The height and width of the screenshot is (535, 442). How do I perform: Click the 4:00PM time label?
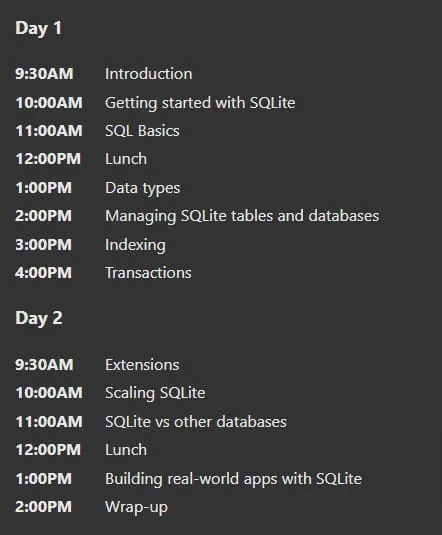point(44,273)
